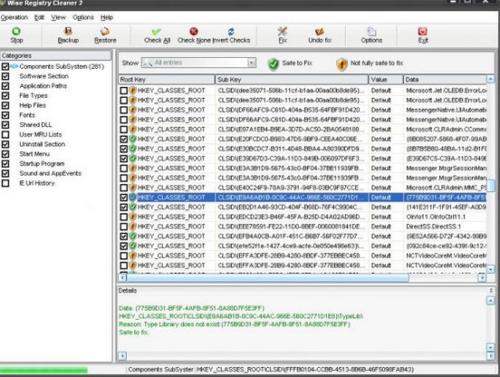Toggle File Types checkbox
The image size is (500, 377).
point(5,96)
